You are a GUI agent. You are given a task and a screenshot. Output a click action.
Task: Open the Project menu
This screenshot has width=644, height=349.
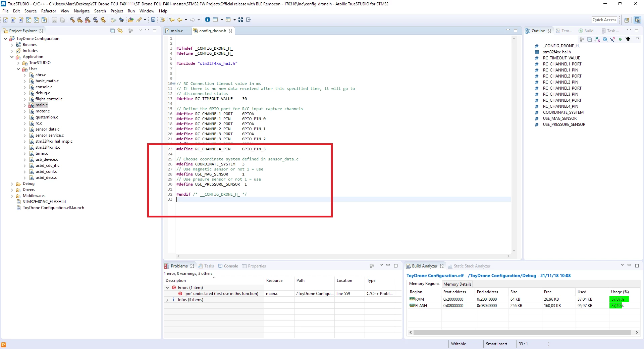click(117, 11)
